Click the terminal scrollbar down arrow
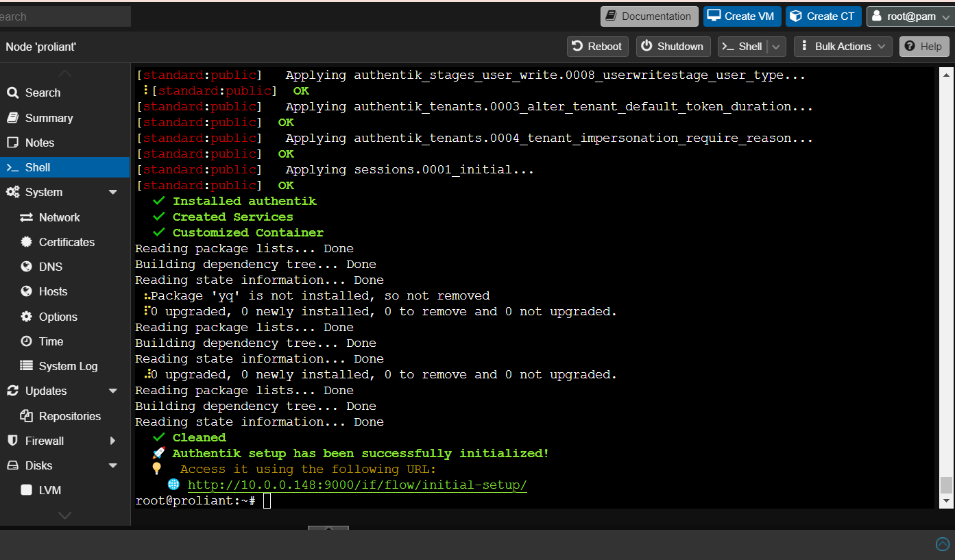955x560 pixels. tap(946, 501)
